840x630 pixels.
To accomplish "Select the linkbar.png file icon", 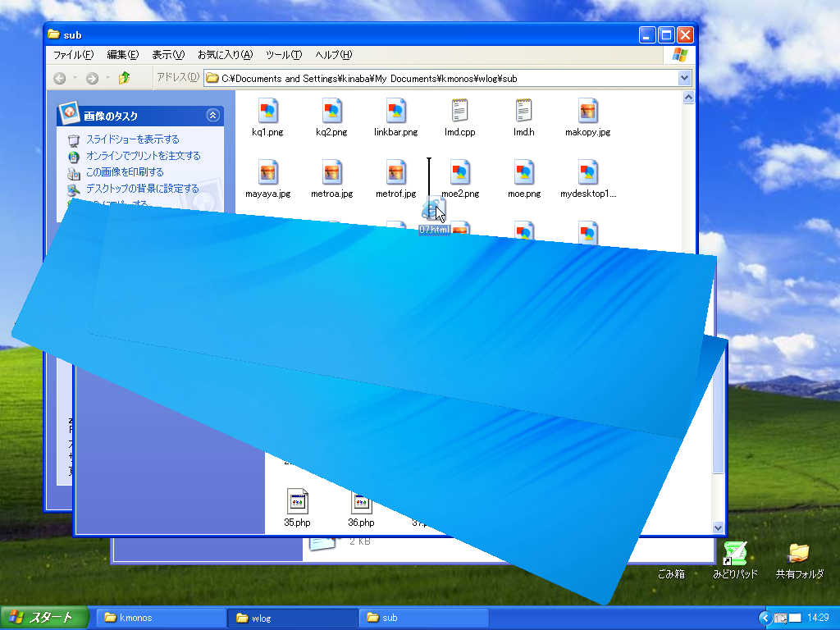I will (395, 111).
